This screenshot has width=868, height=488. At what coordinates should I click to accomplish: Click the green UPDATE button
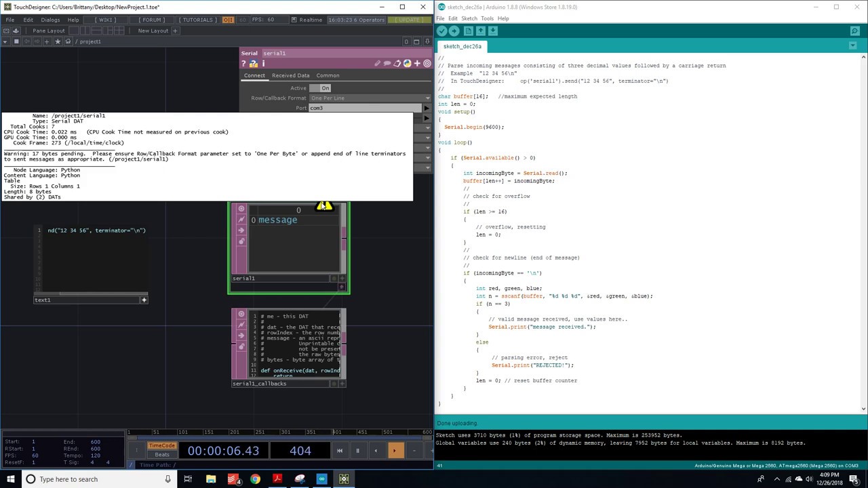pyautogui.click(x=409, y=20)
